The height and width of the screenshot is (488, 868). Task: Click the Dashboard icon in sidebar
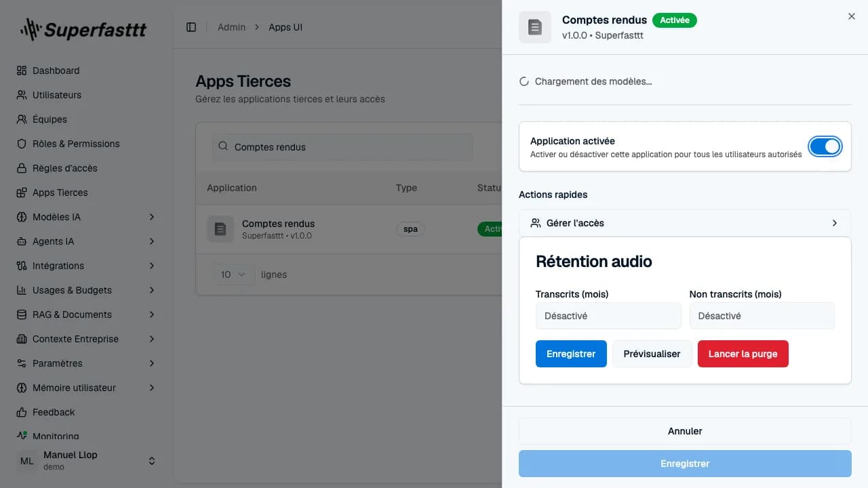pos(22,70)
